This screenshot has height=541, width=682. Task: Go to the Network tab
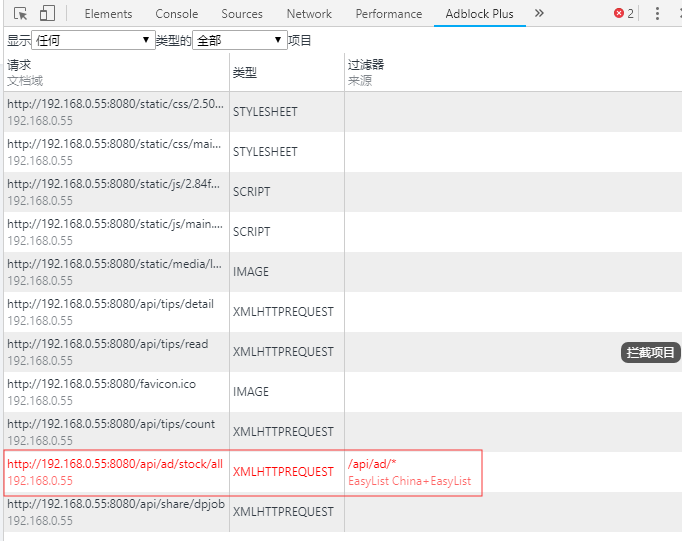pos(309,14)
